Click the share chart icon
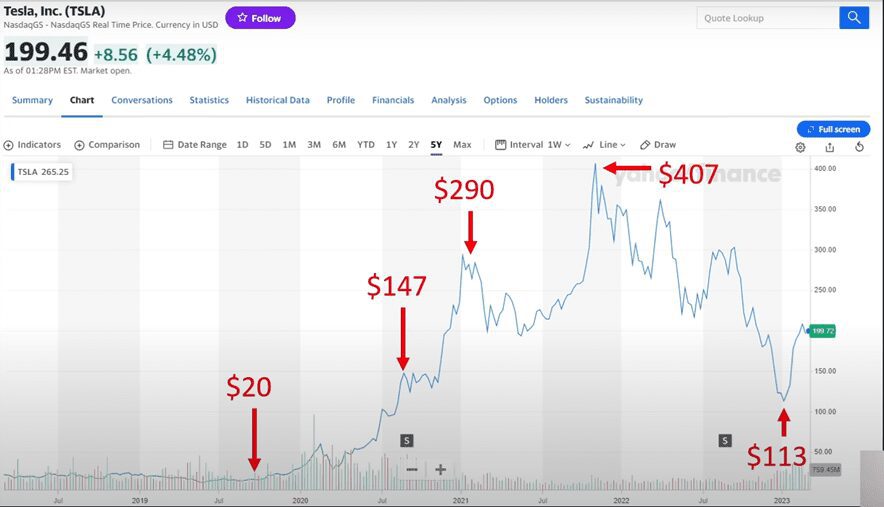Viewport: 884px width, 507px height. [x=830, y=147]
